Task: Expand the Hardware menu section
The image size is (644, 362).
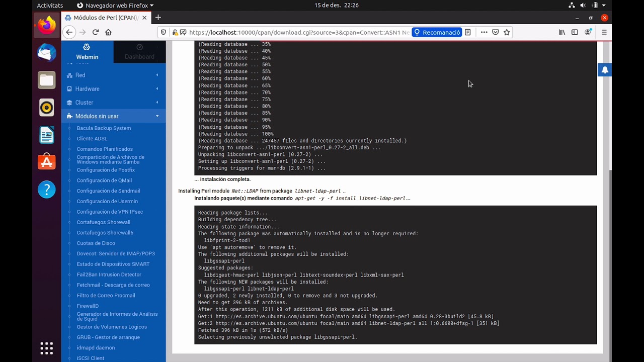Action: [x=114, y=88]
